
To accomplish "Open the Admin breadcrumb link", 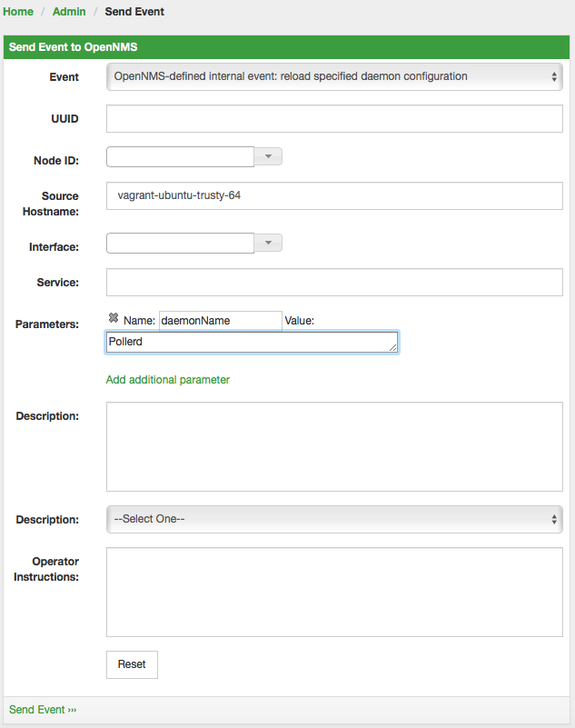I will point(69,12).
